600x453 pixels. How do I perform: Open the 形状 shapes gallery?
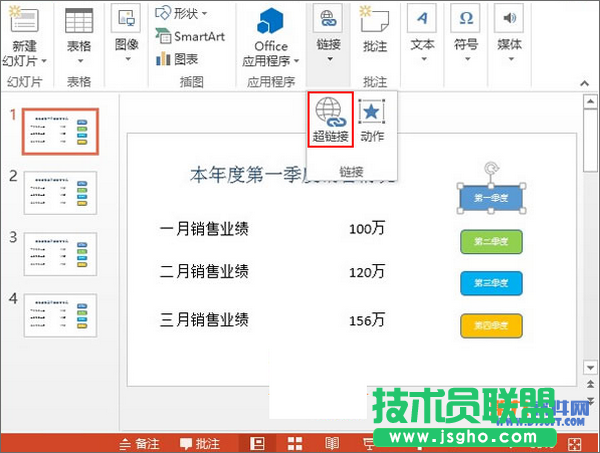pyautogui.click(x=181, y=13)
